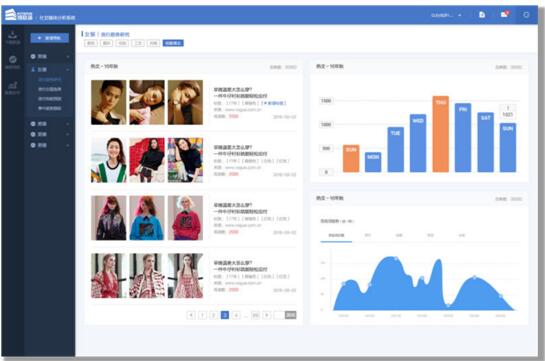
Task: Open the first article title link
Action: point(241,92)
